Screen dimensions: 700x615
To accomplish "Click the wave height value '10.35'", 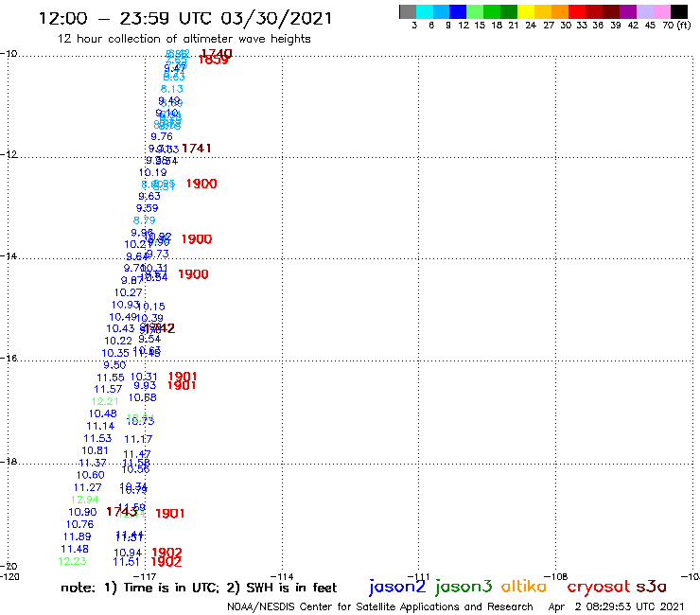I will [115, 353].
